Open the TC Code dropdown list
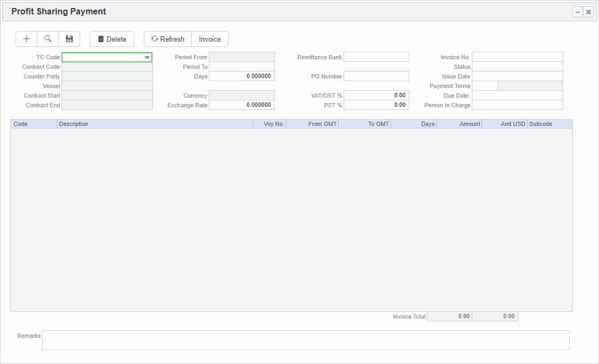The width and height of the screenshot is (599, 364). 147,57
